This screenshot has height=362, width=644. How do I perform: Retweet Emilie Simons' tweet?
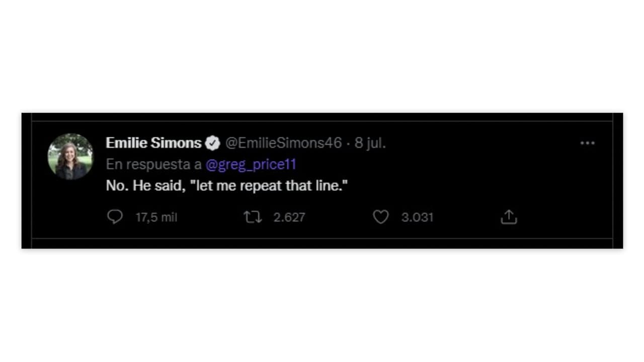click(x=253, y=217)
